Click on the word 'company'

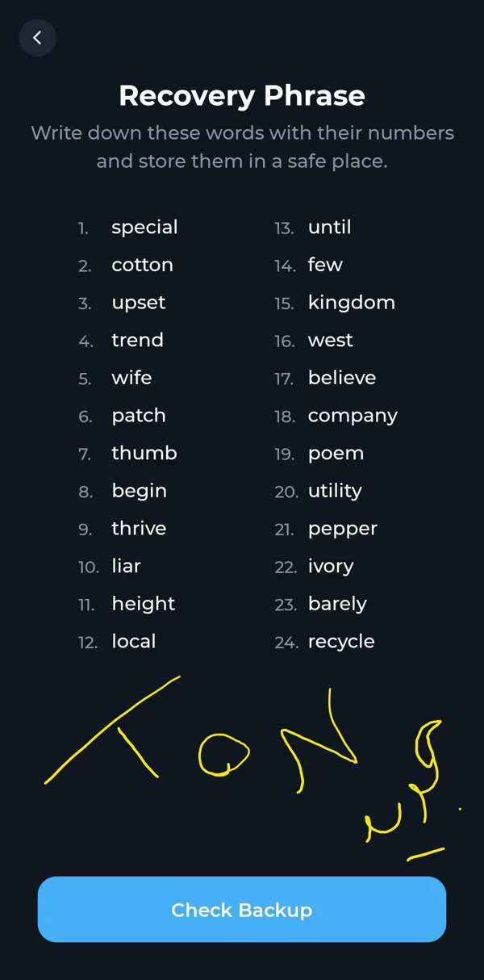tap(353, 417)
